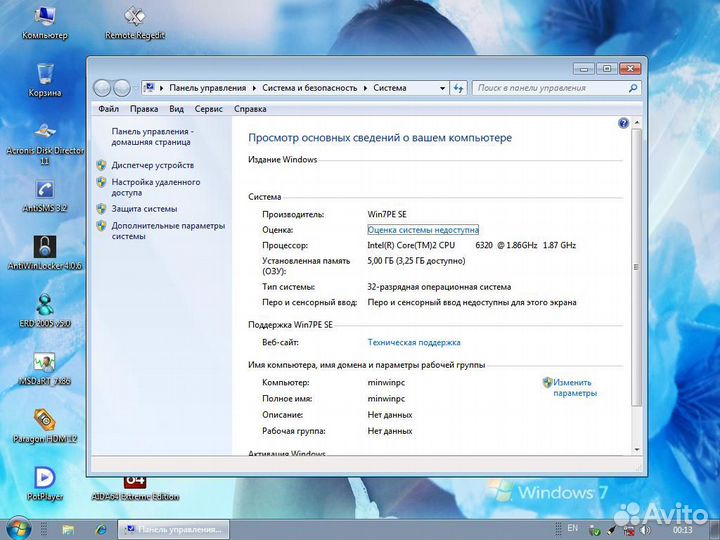
Task: Click the taskbar clock 00:13
Action: (x=683, y=530)
